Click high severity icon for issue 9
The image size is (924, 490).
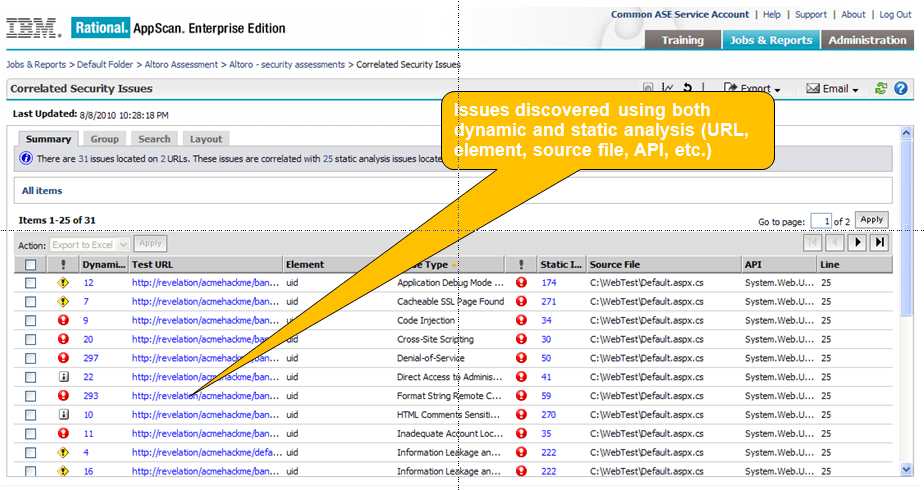point(64,320)
